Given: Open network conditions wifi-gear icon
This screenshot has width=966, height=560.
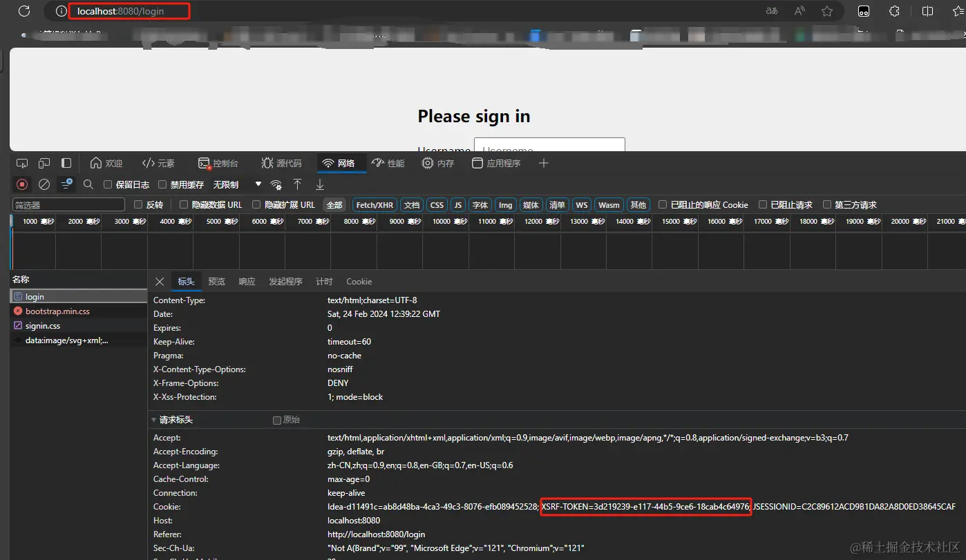Looking at the screenshot, I should pyautogui.click(x=276, y=184).
